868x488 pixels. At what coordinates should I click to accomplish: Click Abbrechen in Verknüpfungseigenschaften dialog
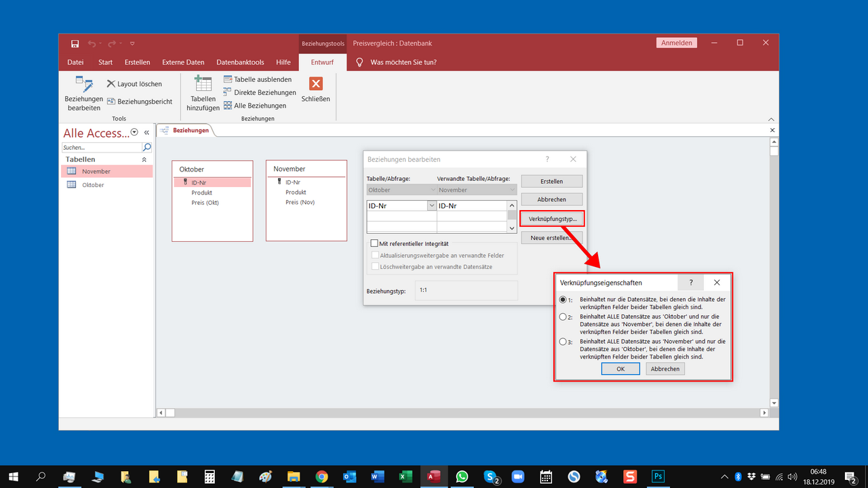pyautogui.click(x=665, y=369)
